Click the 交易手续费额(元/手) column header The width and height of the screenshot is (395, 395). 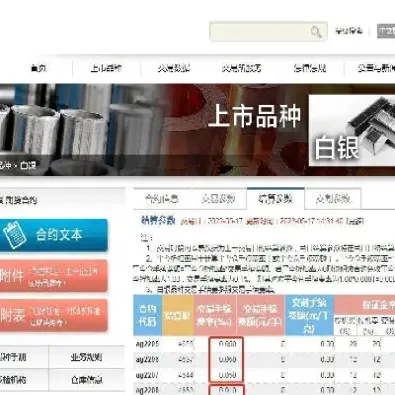click(261, 315)
